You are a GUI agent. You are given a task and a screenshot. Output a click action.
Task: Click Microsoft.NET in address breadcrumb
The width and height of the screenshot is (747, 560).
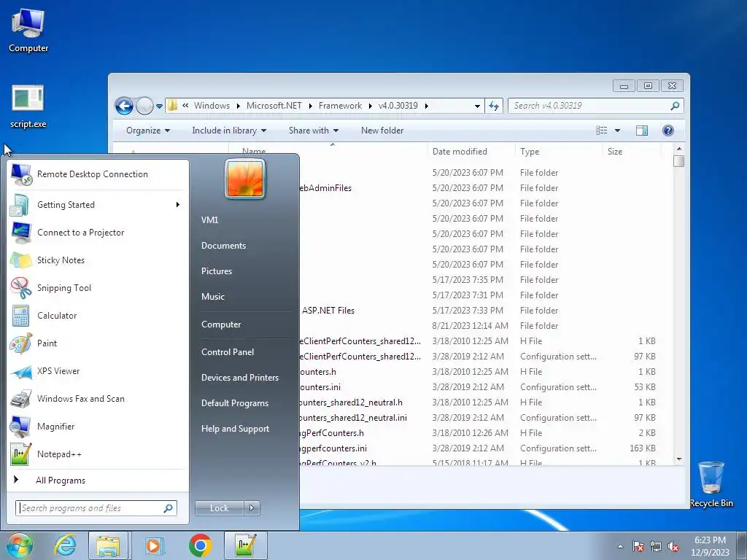274,106
